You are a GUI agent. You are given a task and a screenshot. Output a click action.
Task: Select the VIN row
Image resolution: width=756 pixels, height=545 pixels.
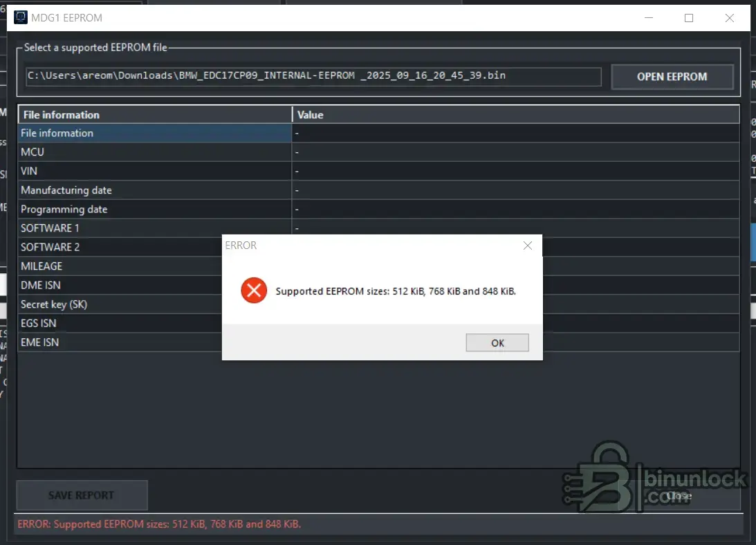pos(378,172)
